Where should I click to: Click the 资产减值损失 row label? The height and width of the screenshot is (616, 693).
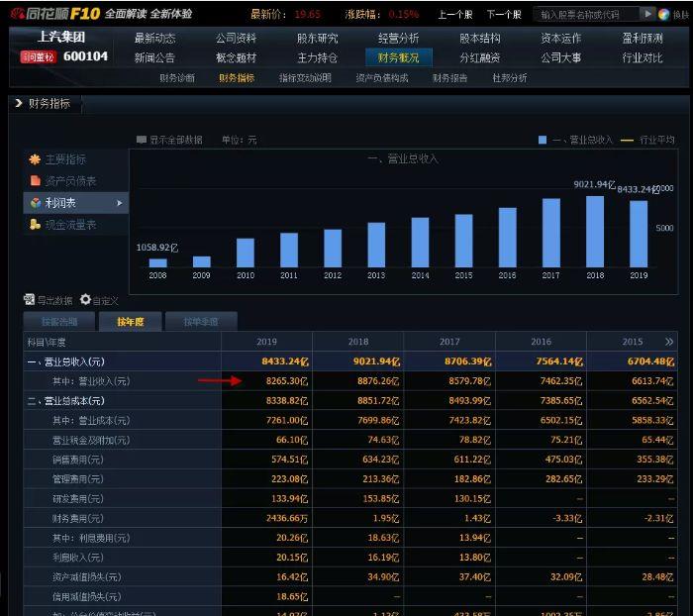click(x=87, y=577)
